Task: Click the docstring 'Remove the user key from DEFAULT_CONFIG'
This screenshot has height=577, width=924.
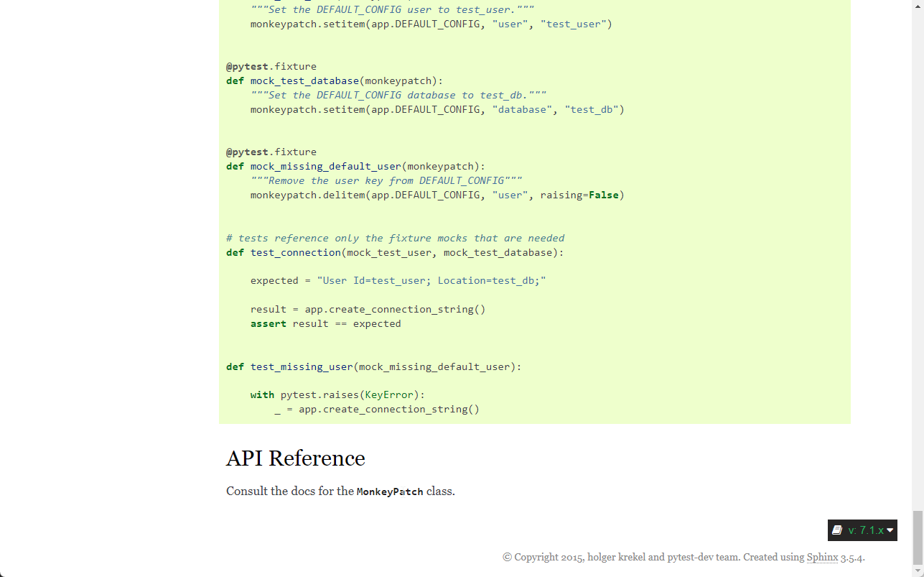Action: click(386, 180)
